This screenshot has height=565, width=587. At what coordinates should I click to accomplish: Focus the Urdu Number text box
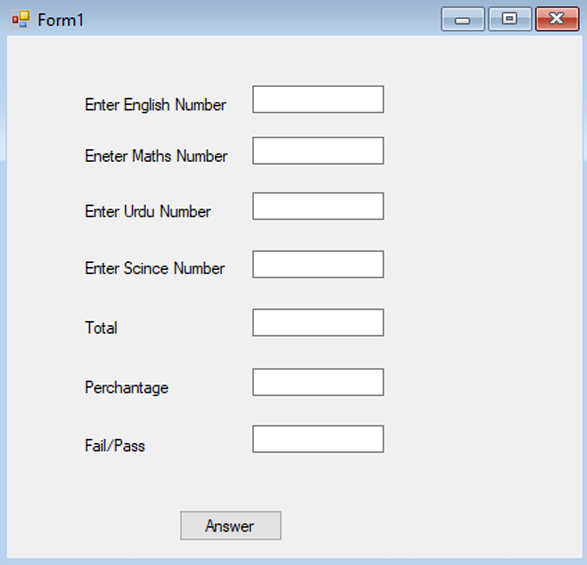pyautogui.click(x=318, y=206)
